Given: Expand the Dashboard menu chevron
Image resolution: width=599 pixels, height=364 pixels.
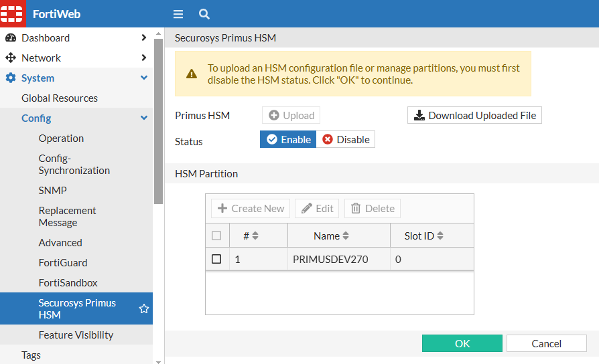Looking at the screenshot, I should (x=143, y=38).
